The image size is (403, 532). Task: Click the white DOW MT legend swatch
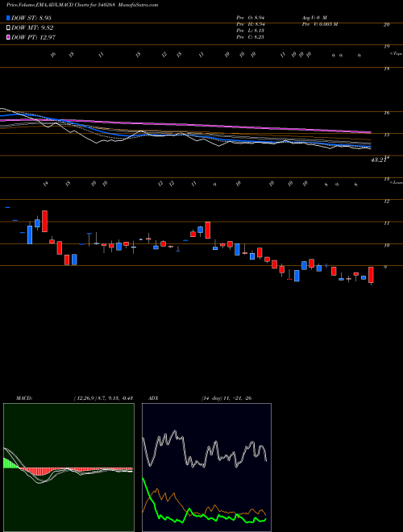[9, 28]
